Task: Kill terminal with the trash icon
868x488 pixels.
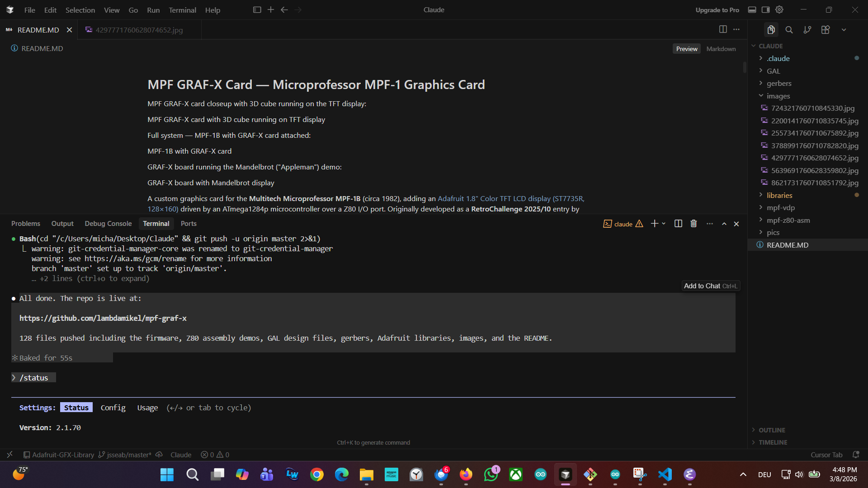Action: pos(693,224)
